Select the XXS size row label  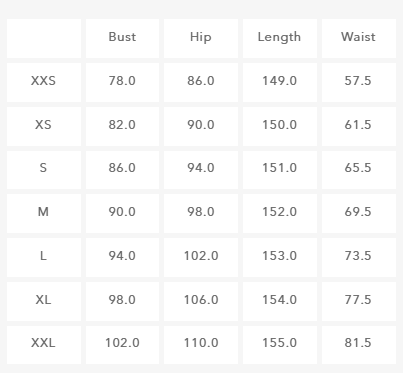click(x=43, y=81)
